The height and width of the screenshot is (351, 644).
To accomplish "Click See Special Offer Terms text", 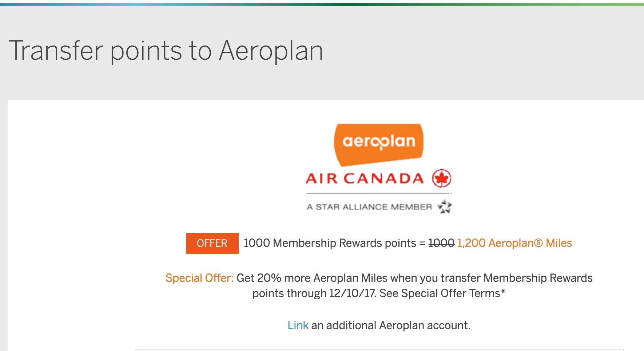I will coord(442,293).
